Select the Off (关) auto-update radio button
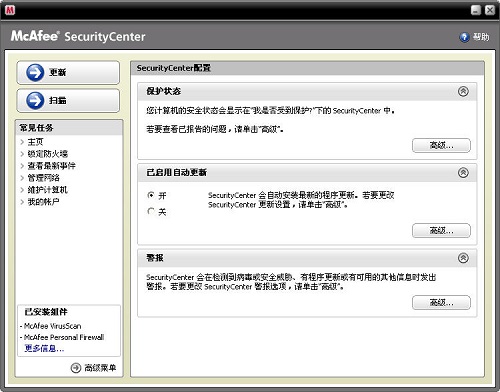This screenshot has width=500, height=392. [151, 211]
